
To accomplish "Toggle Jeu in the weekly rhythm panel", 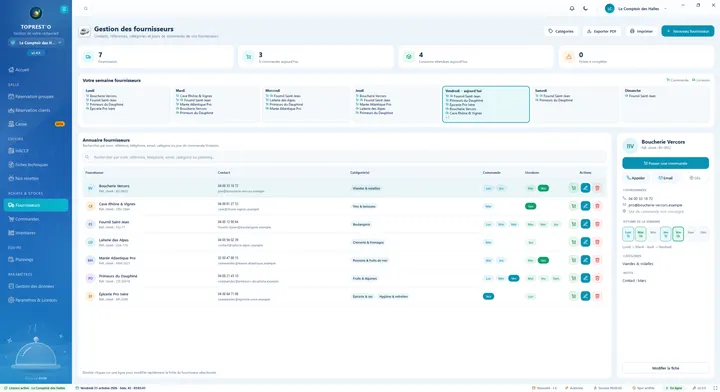I will 665,234.
